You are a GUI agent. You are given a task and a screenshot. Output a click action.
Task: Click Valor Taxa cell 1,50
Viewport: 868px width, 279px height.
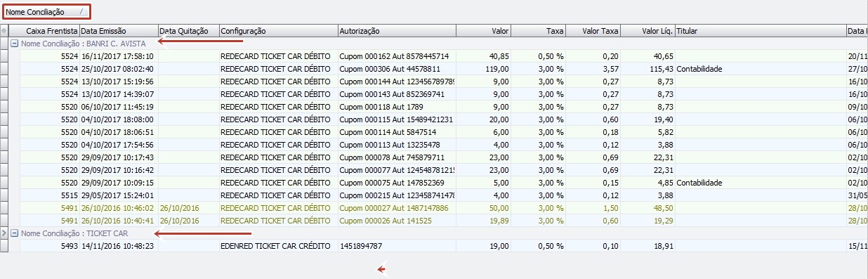(593, 207)
